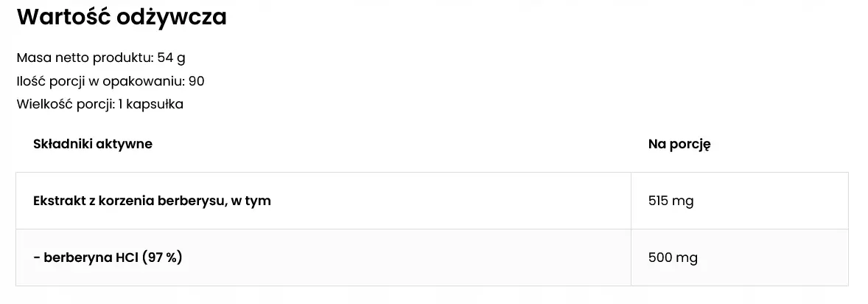
Task: Select the "Wielkość porcji" label
Action: pyautogui.click(x=64, y=103)
